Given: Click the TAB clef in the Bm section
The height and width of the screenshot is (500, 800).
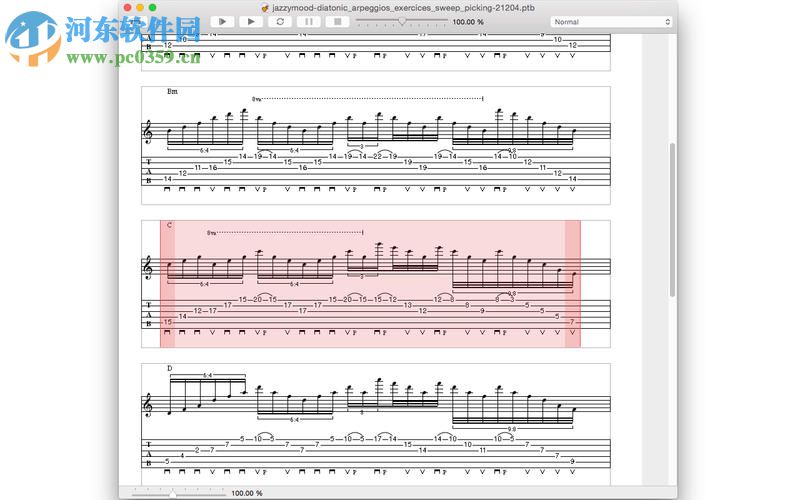Looking at the screenshot, I should pos(148,171).
